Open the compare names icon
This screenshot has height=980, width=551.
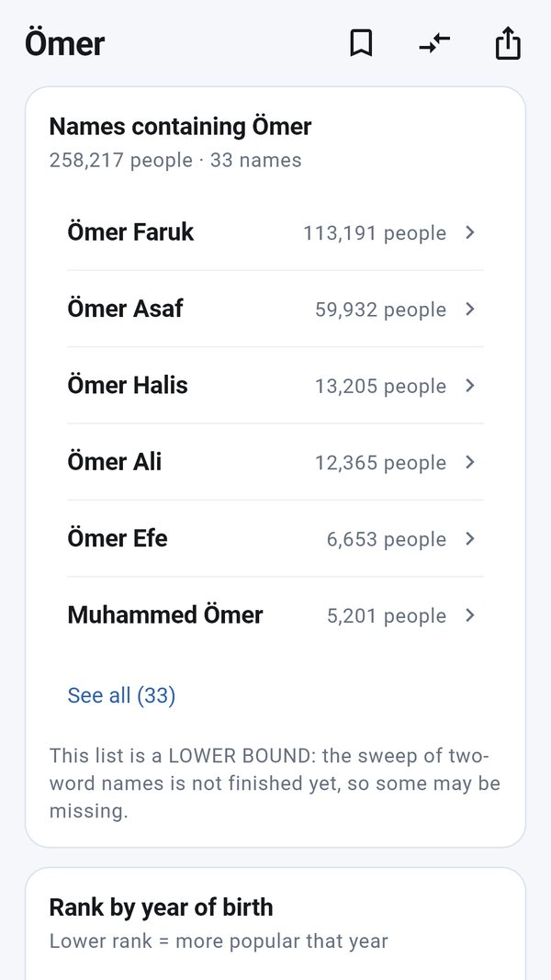(434, 44)
